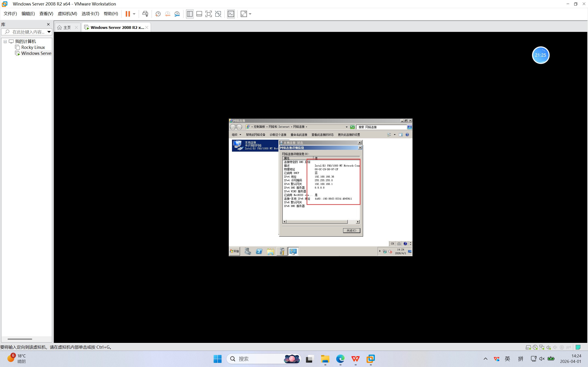
Task: Collapse the 我的计算机 tree node
Action: [x=5, y=42]
